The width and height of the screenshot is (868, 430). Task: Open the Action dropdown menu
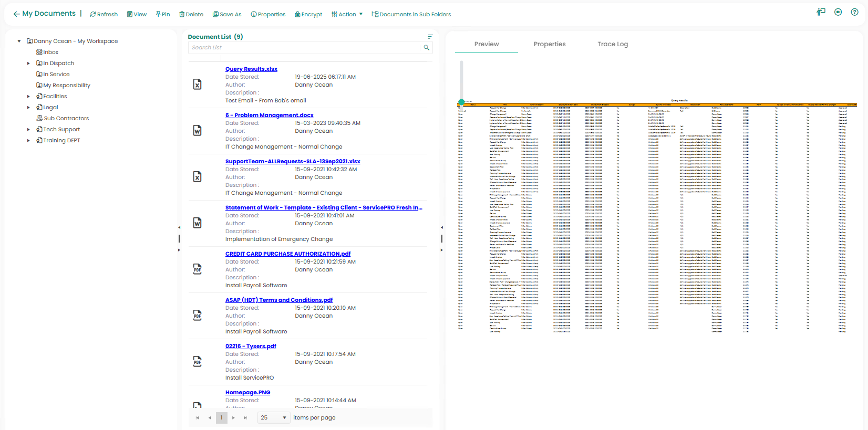[347, 14]
